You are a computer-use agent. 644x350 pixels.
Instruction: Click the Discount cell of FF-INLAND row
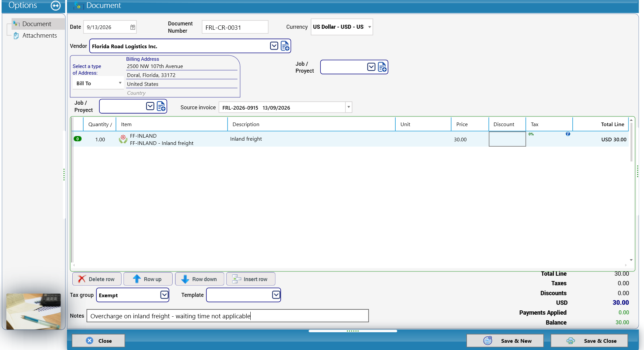[507, 139]
